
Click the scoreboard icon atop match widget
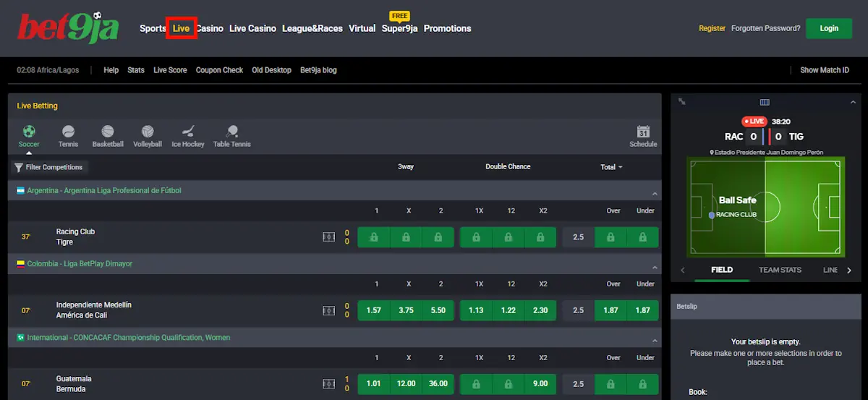pyautogui.click(x=765, y=102)
